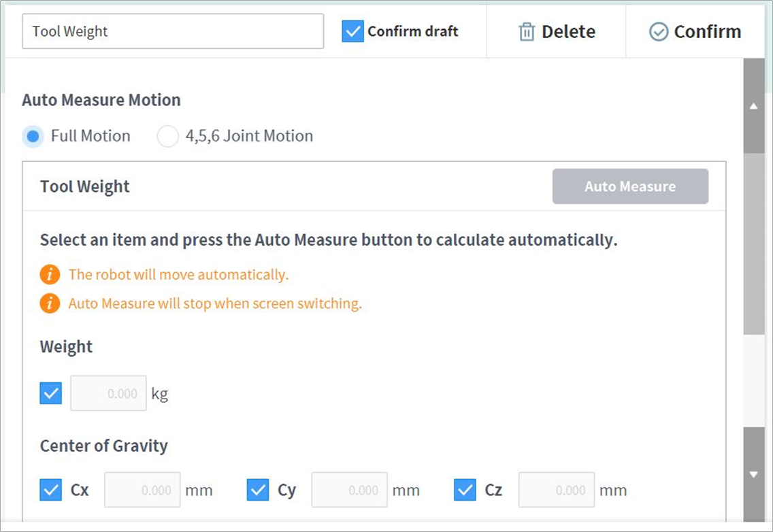
Task: Click the trash can Delete icon
Action: coord(527,32)
